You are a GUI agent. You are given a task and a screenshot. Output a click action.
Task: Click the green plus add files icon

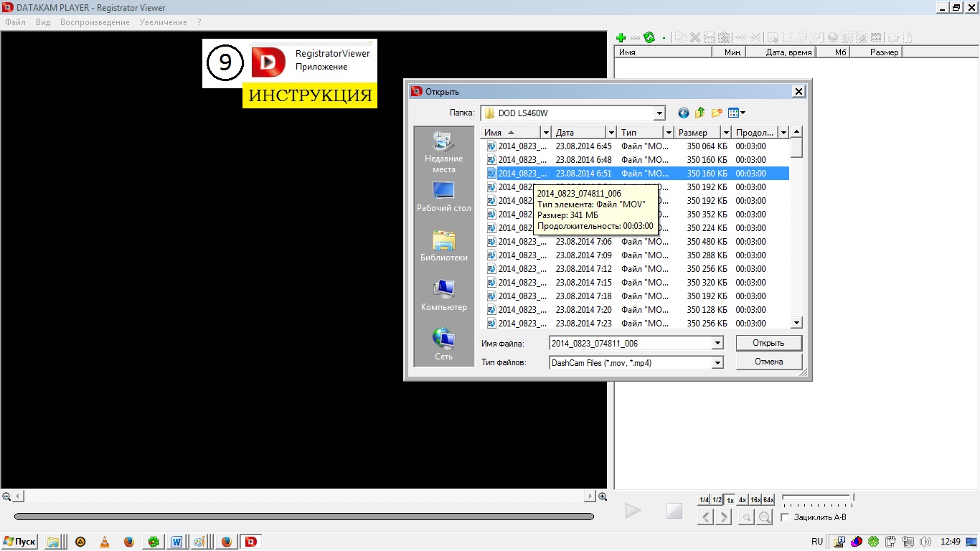621,37
